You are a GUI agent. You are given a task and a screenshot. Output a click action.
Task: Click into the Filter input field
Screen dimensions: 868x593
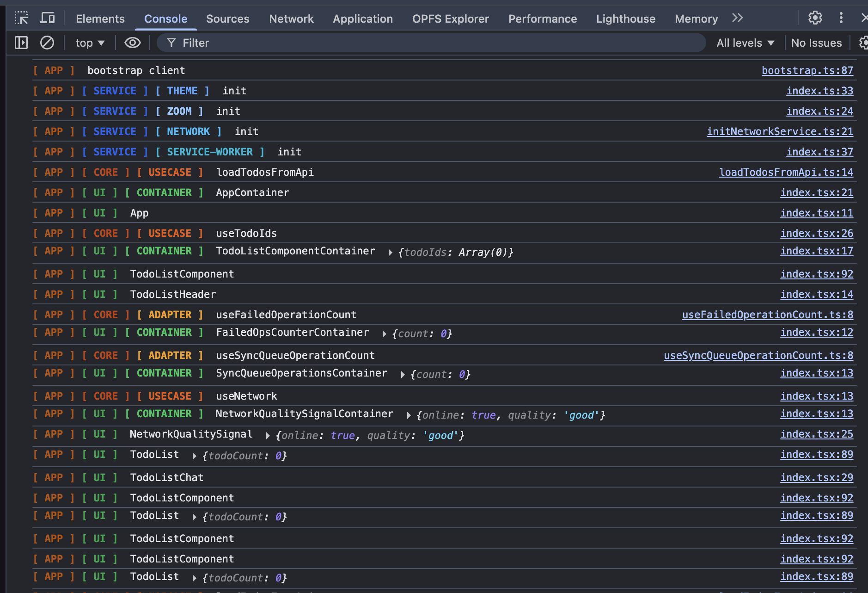click(x=431, y=43)
